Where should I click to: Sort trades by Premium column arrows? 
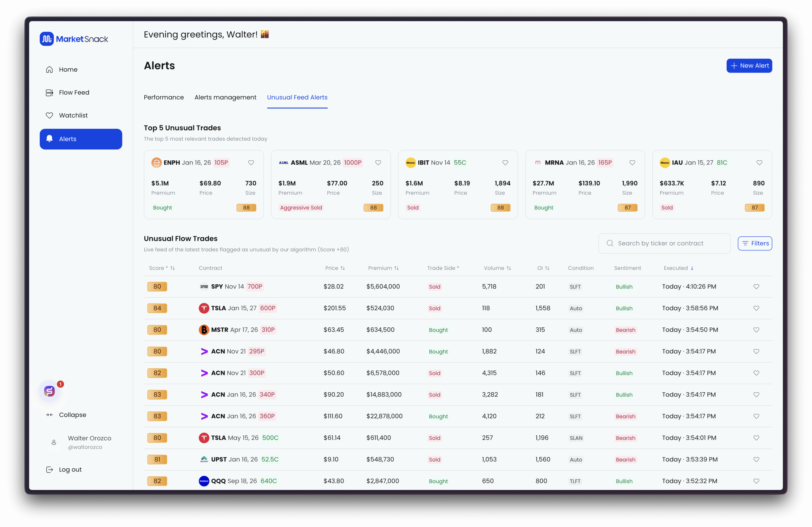click(396, 268)
